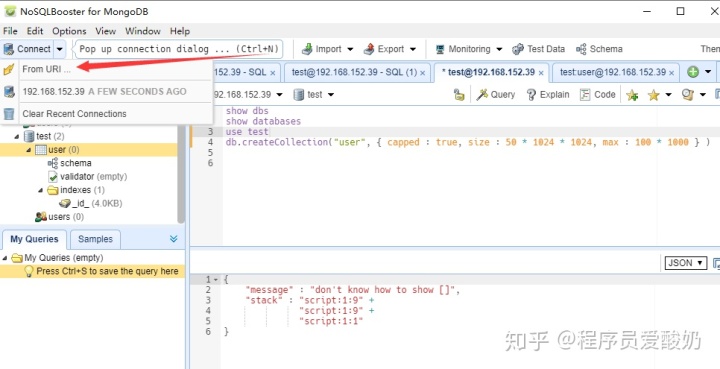
Task: Click the query history scroll icon
Action: (x=687, y=95)
